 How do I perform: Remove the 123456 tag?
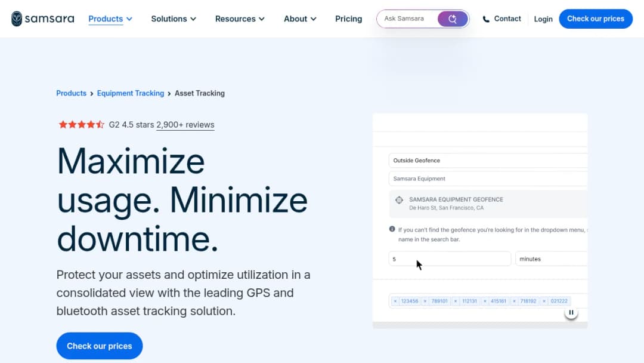pyautogui.click(x=395, y=302)
